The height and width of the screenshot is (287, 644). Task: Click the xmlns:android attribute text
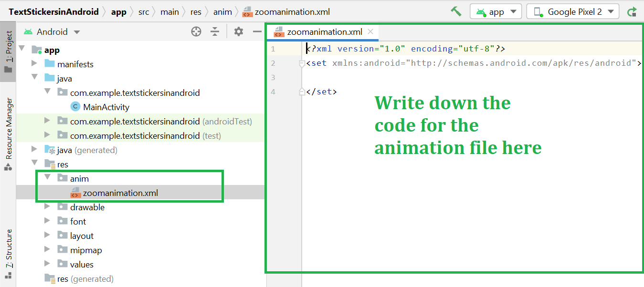pyautogui.click(x=367, y=63)
